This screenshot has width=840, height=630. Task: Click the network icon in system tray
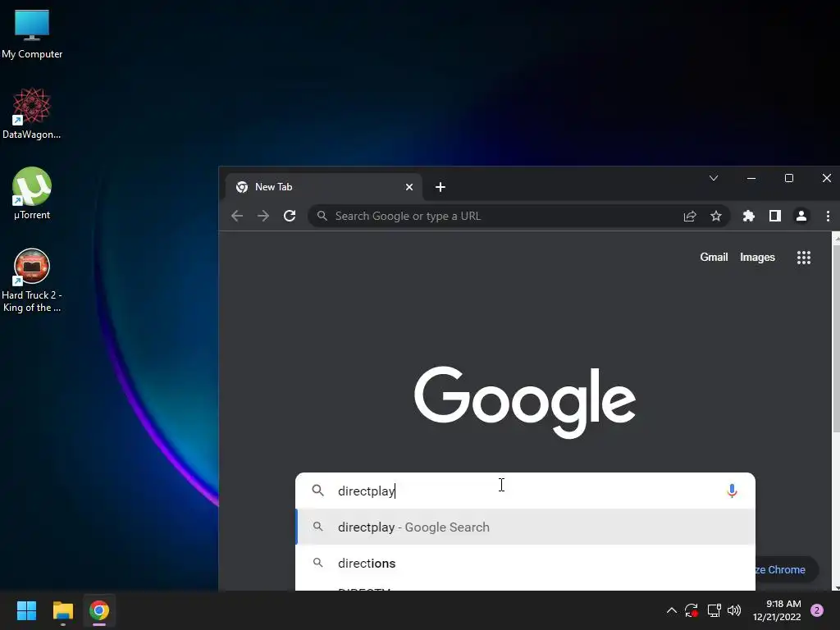[714, 610]
